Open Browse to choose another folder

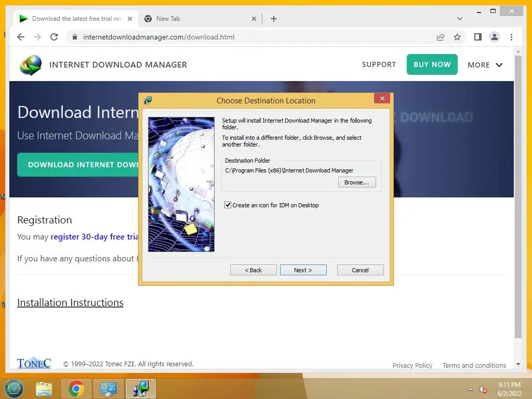point(356,182)
